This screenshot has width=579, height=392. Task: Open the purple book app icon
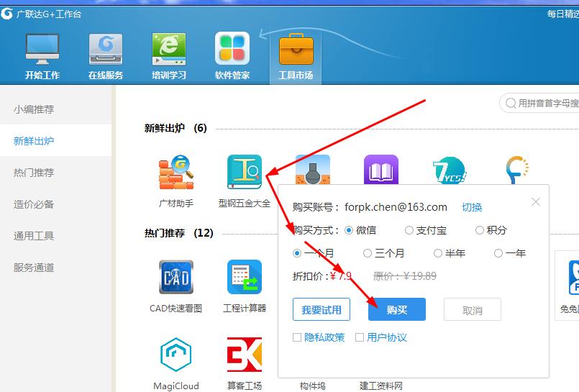point(381,170)
